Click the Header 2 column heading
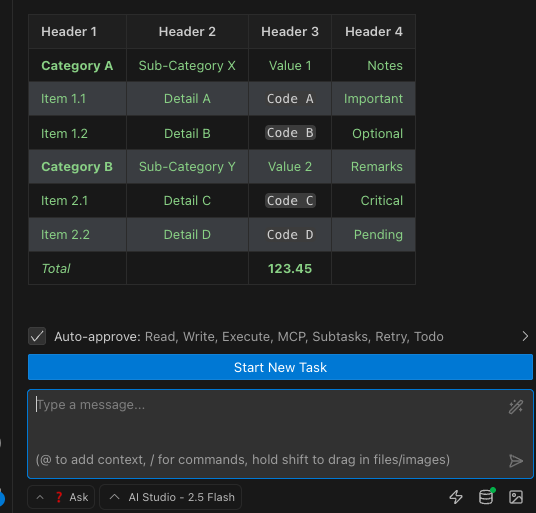Image resolution: width=536 pixels, height=513 pixels. click(187, 32)
